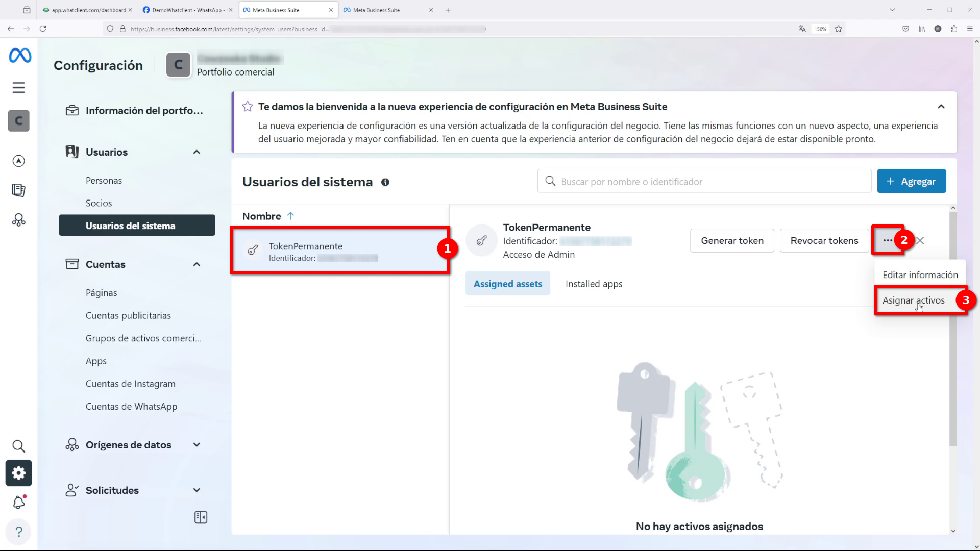Go to Cuentas de Instagram
Viewport: 980px width, 551px height.
(130, 383)
